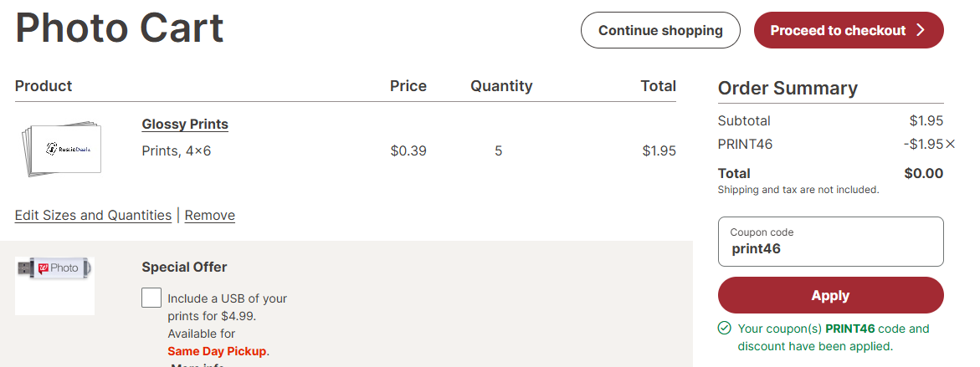Click the USB Photo drive image

(x=54, y=268)
